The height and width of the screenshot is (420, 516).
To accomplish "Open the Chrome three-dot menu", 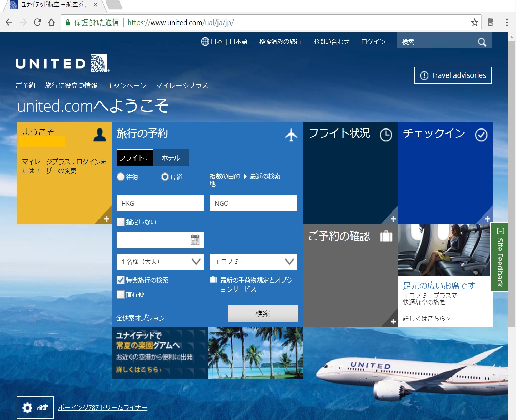I will (x=507, y=23).
